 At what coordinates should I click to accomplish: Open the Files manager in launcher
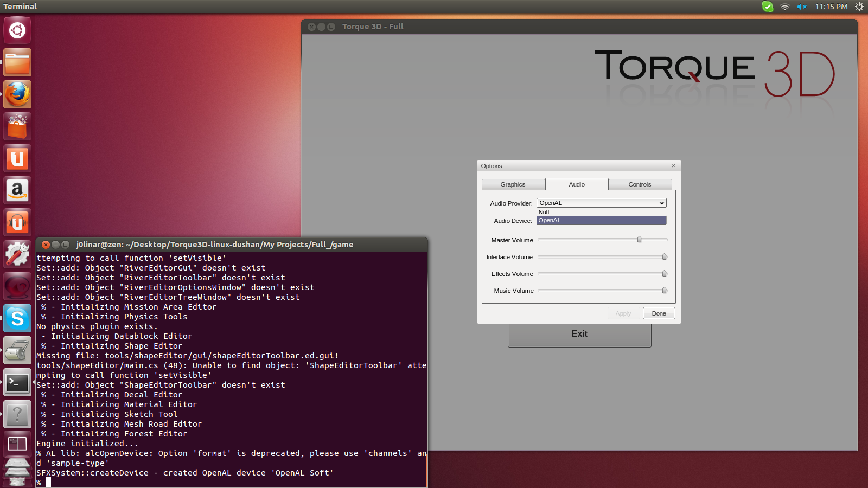click(17, 62)
